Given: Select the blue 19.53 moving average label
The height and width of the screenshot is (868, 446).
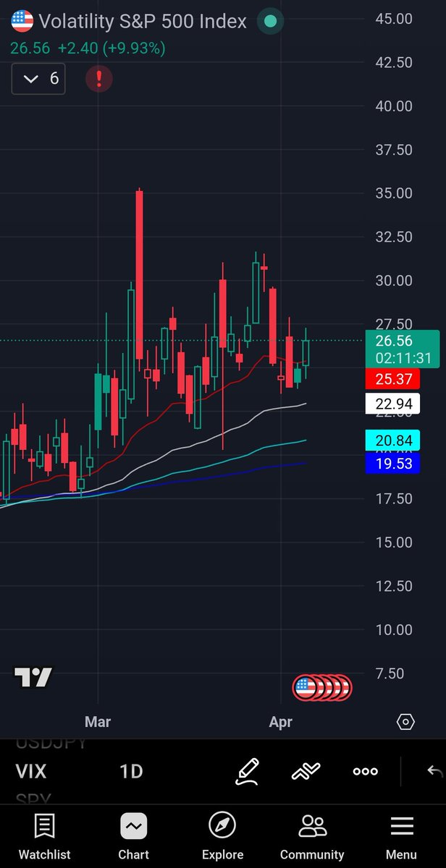Looking at the screenshot, I should 394,463.
